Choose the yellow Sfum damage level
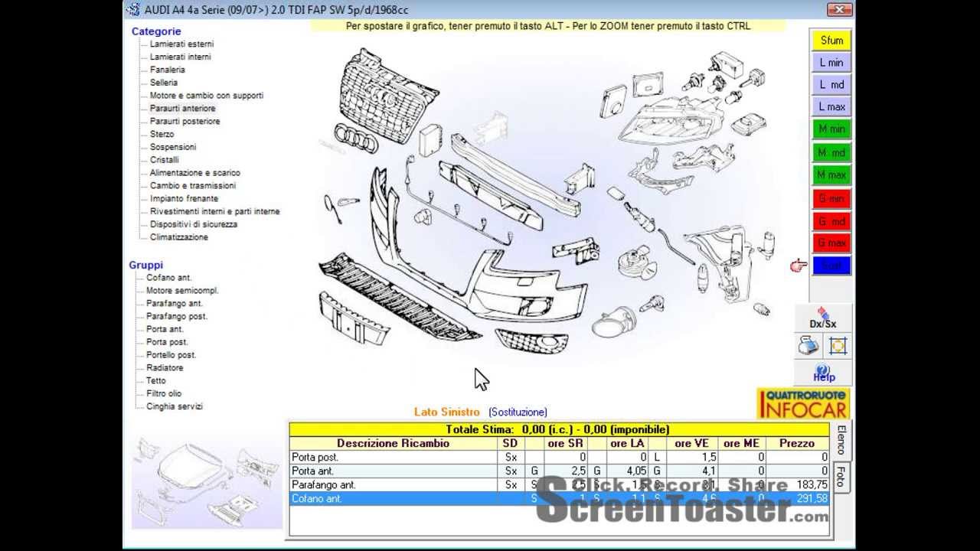 (831, 41)
